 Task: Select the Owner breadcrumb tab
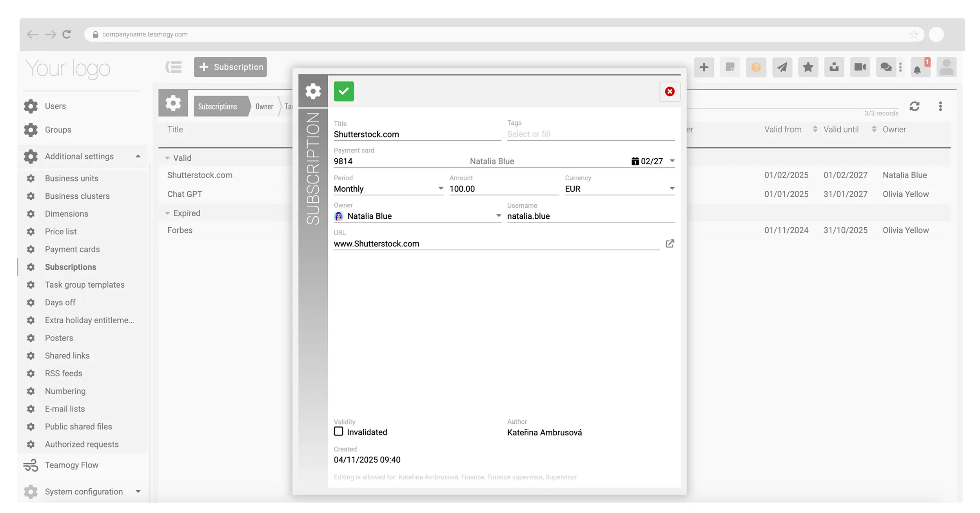[264, 107]
